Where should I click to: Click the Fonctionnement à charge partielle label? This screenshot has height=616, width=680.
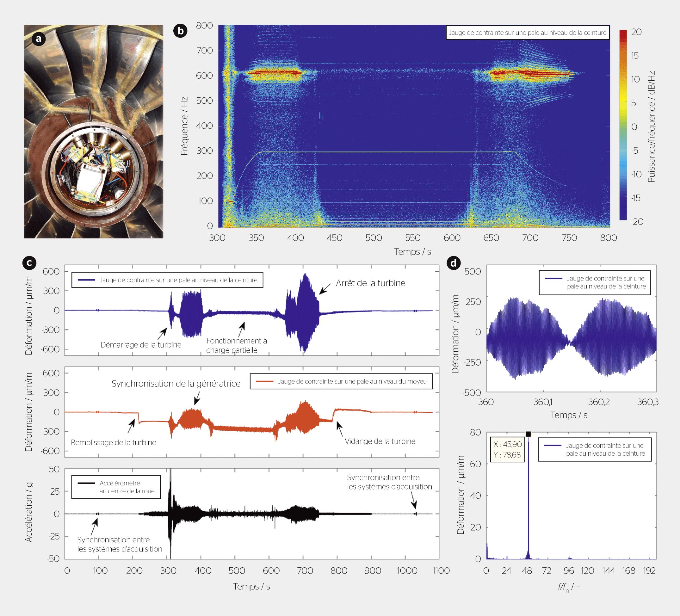click(x=236, y=345)
